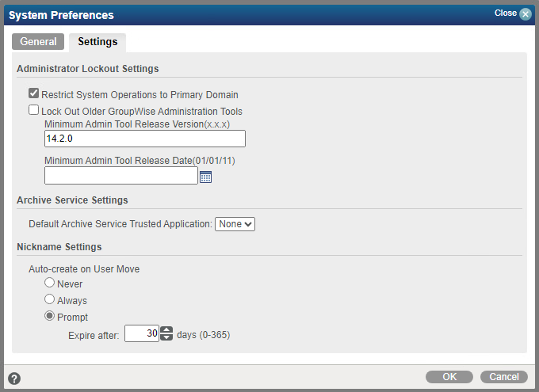The image size is (539, 392).
Task: Close the System Preferences dialog
Action: tap(525, 14)
